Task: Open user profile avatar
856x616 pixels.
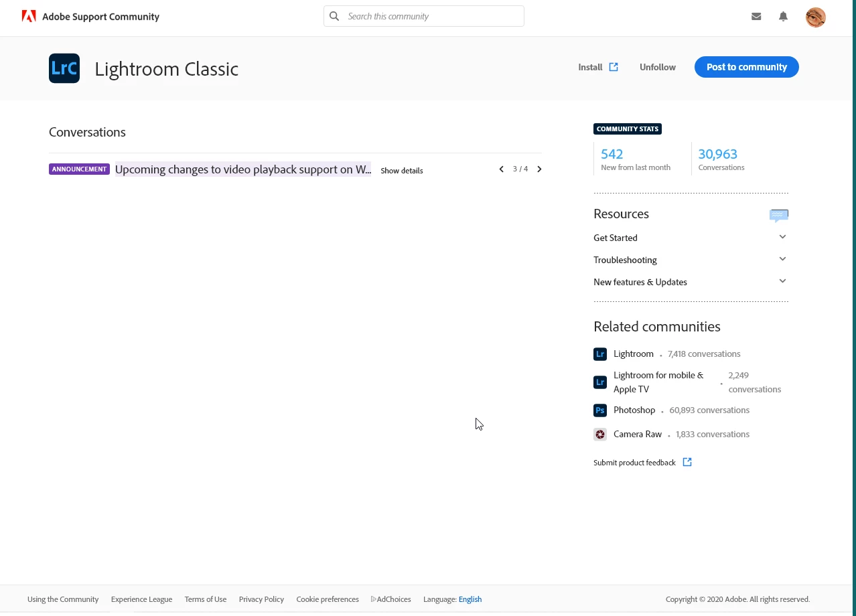Action: 816,17
